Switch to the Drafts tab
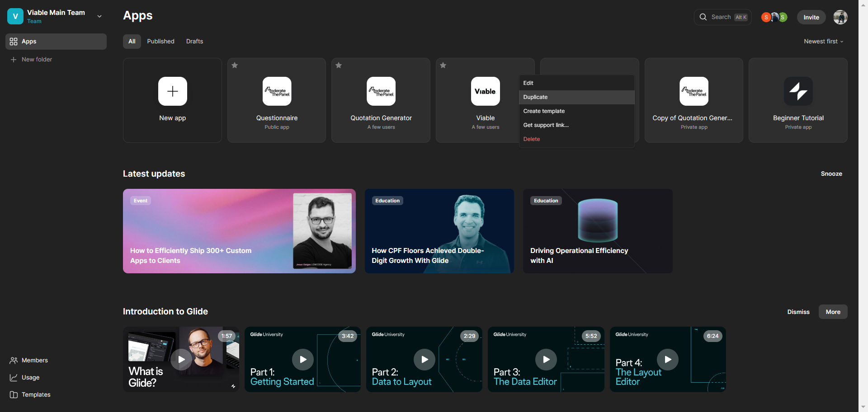 coord(194,42)
